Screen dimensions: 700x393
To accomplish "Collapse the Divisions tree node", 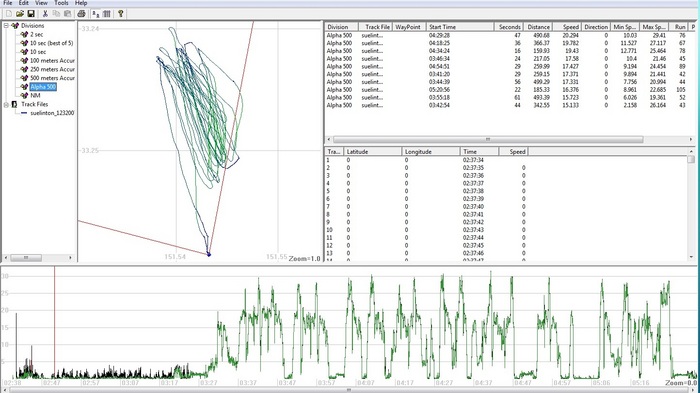I will [6, 25].
